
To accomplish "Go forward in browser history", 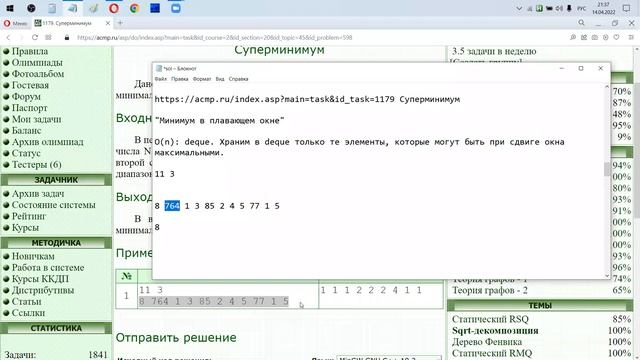I will pyautogui.click(x=21, y=38).
